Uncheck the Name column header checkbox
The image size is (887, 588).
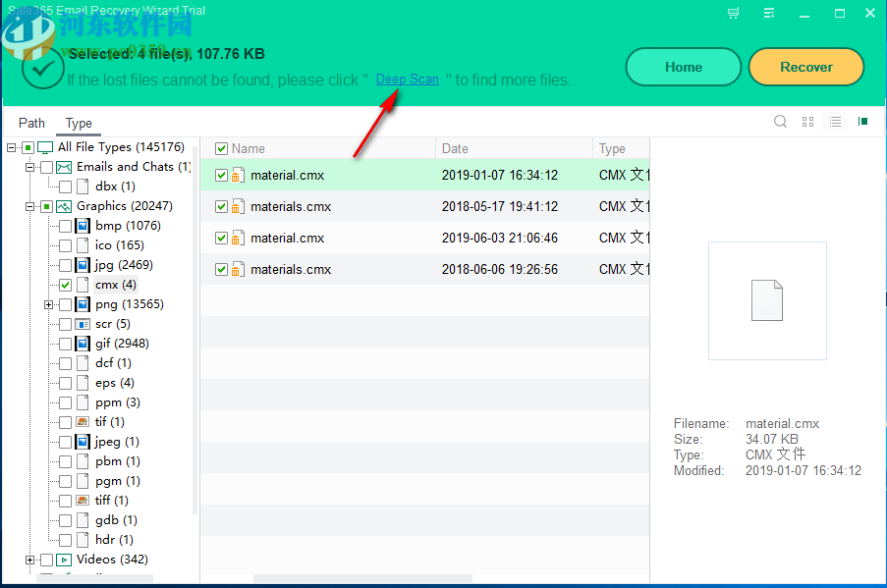coord(220,147)
